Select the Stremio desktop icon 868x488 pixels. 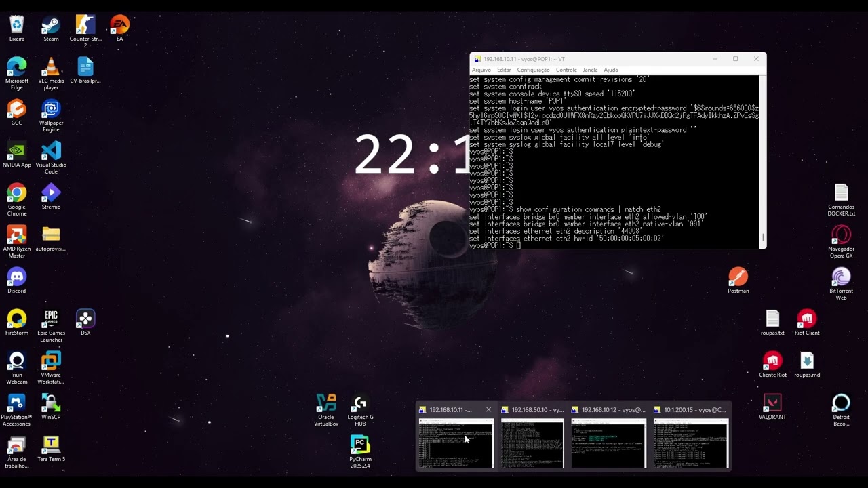click(x=51, y=197)
